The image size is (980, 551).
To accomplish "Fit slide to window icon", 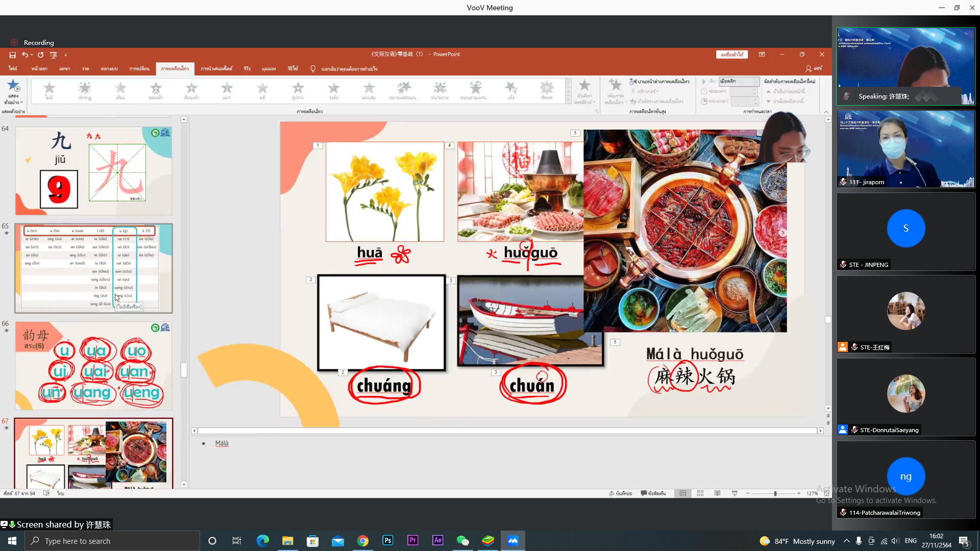I will click(827, 493).
